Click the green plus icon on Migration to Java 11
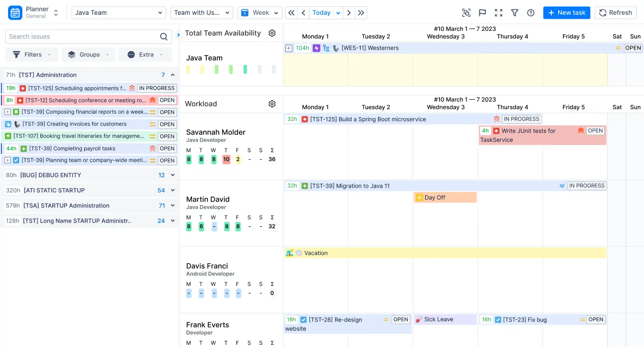Image resolution: width=644 pixels, height=347 pixels. [305, 186]
